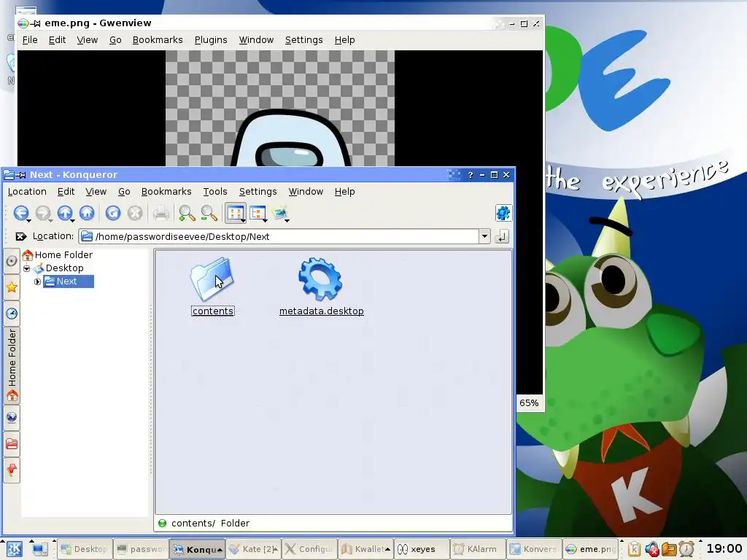The height and width of the screenshot is (560, 747).
Task: Open the Root Folder red sidebar tab
Action: (x=12, y=444)
